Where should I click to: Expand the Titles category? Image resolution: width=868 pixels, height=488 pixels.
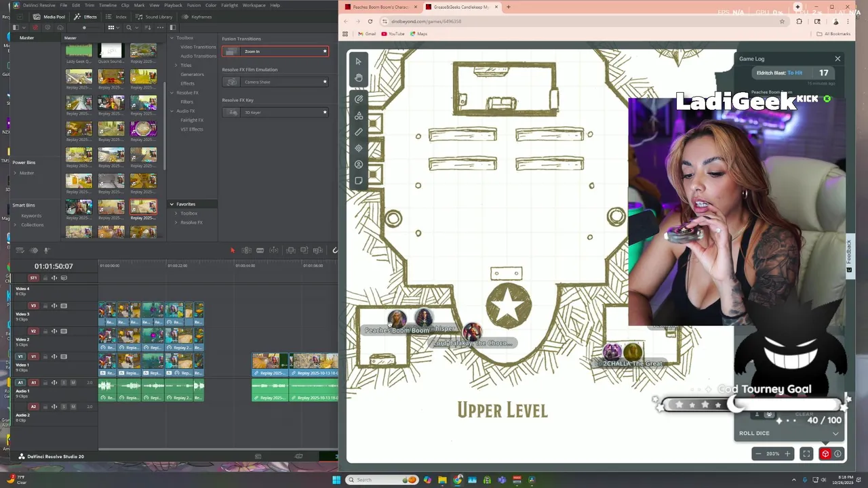point(176,65)
